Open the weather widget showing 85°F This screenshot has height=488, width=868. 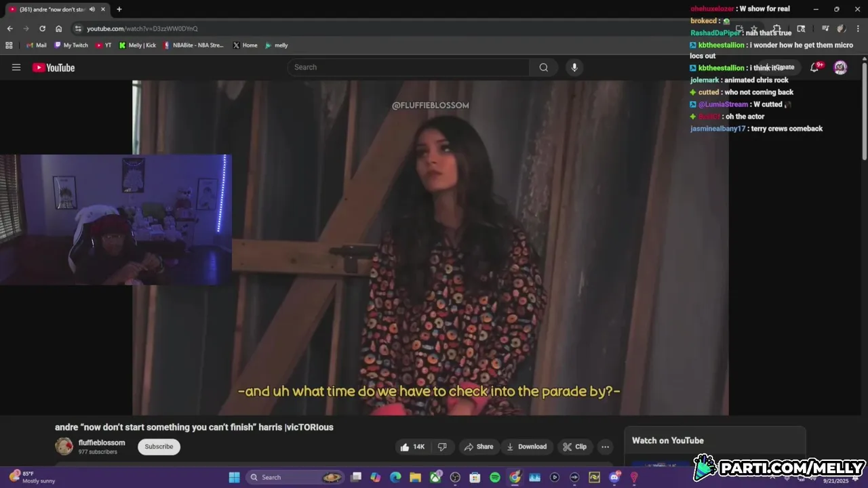coord(33,477)
